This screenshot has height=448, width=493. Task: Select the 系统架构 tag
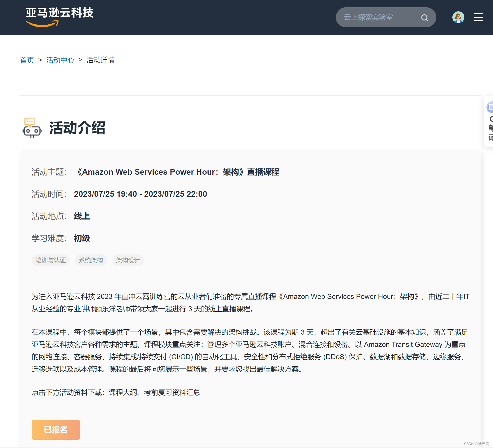pos(91,260)
